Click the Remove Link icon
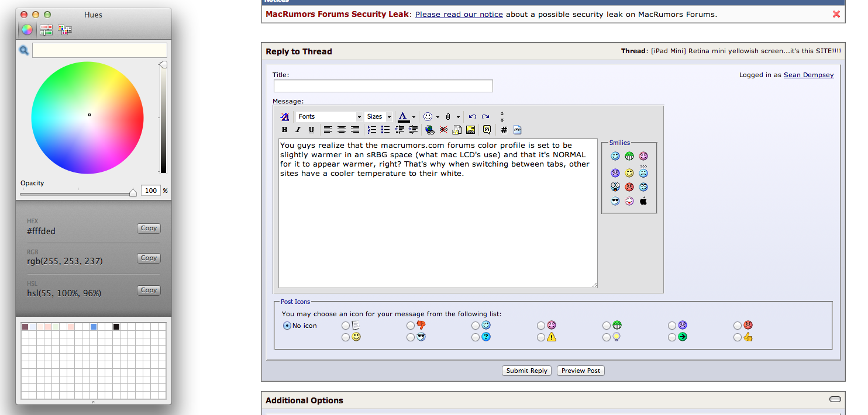Viewport: 868px width, 415px height. pos(443,130)
